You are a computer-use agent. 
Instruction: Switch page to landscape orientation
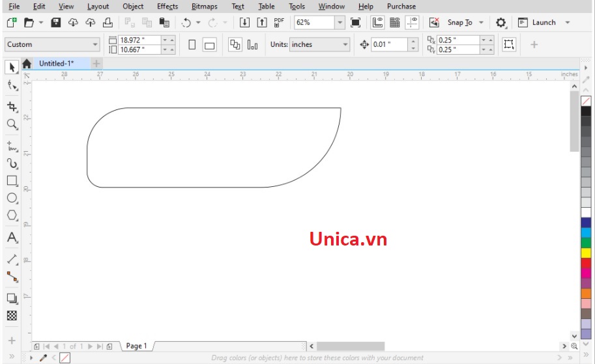click(x=209, y=45)
